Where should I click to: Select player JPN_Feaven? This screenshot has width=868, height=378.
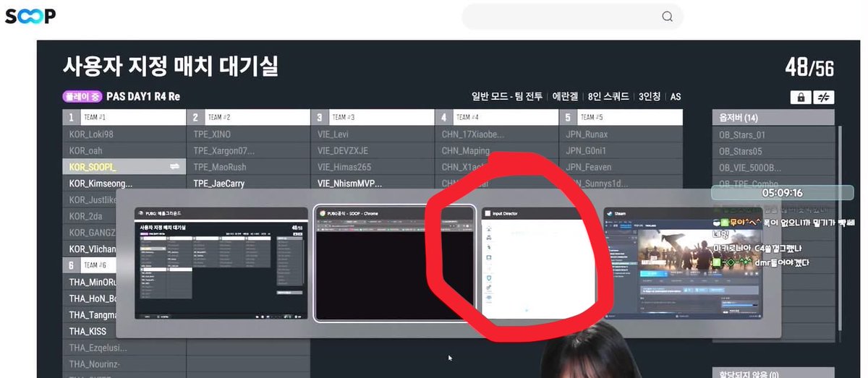click(x=621, y=167)
